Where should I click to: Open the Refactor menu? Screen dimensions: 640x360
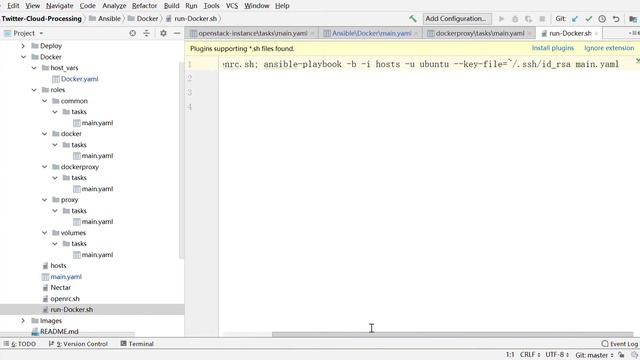pos(144,6)
